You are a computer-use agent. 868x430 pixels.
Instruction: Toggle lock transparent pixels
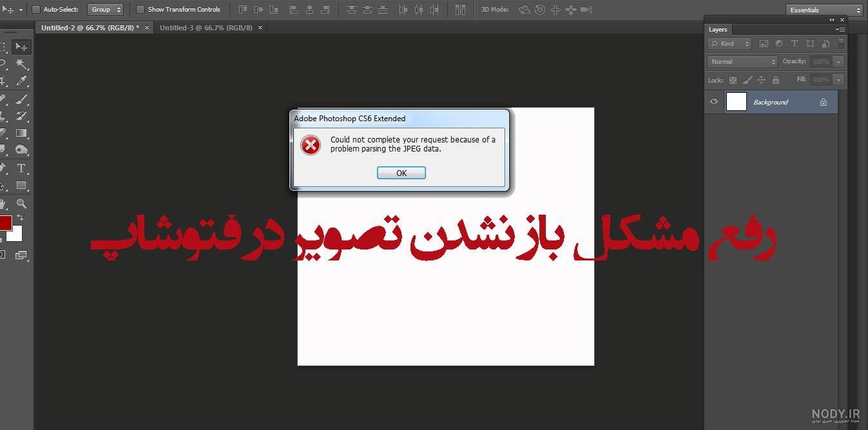pos(733,80)
